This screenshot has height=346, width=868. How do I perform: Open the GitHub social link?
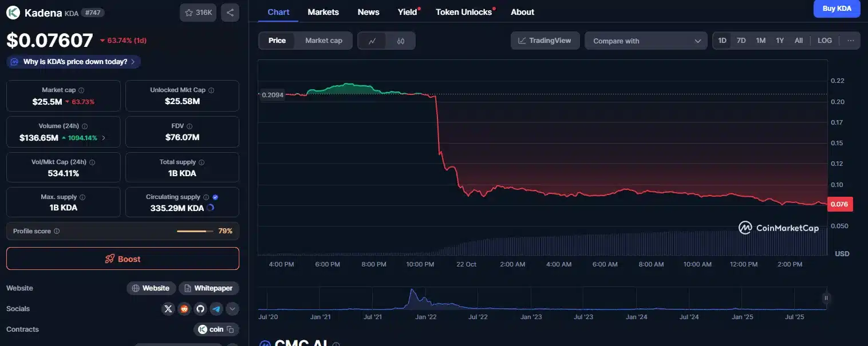tap(200, 309)
